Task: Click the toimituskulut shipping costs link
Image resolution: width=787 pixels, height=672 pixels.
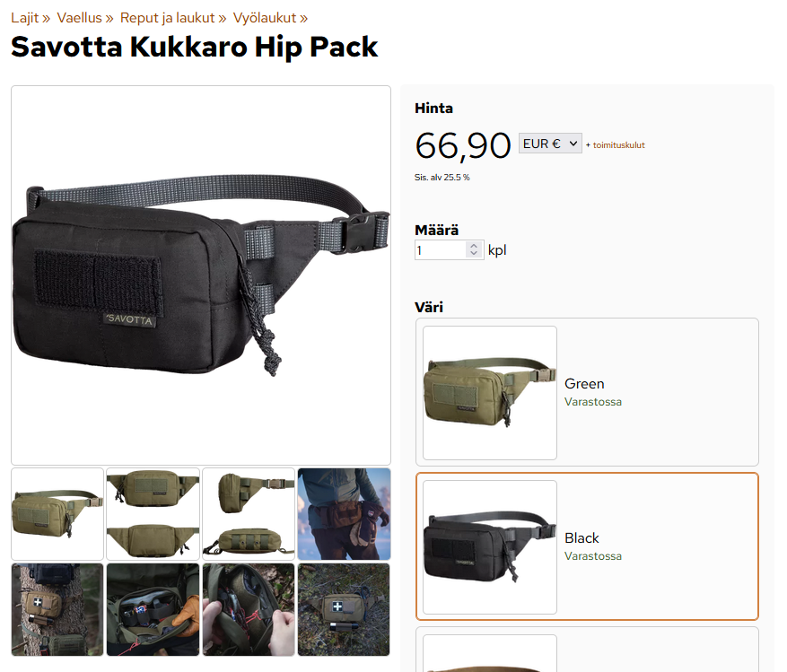Action: click(x=618, y=145)
